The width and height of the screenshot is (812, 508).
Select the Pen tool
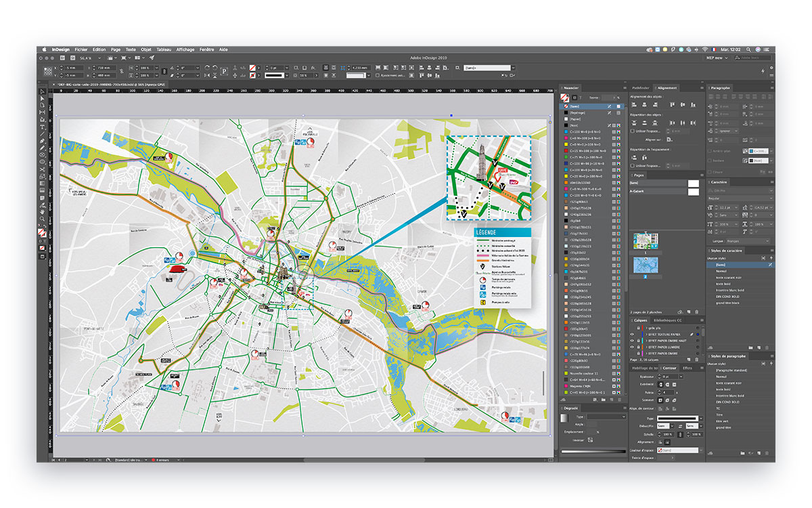[42, 141]
